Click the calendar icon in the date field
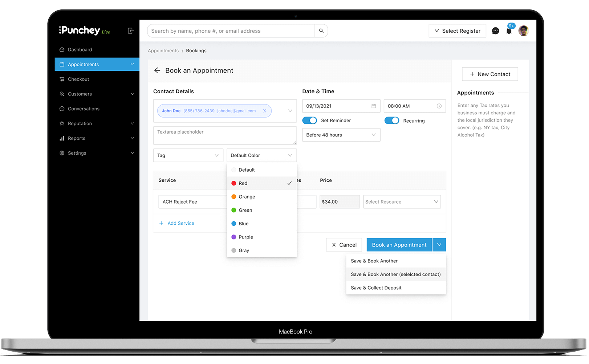 [x=374, y=106]
